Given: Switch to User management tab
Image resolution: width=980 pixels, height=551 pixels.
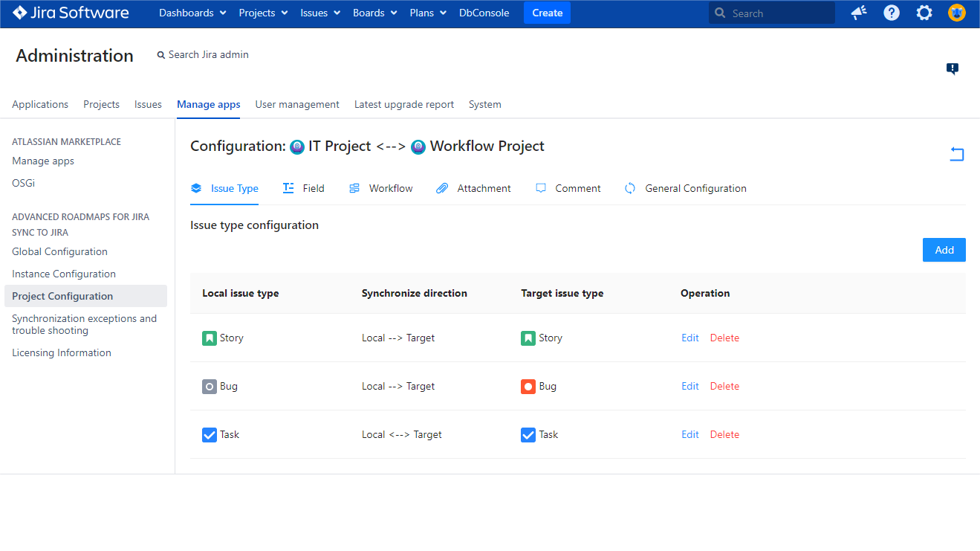Looking at the screenshot, I should click(297, 104).
